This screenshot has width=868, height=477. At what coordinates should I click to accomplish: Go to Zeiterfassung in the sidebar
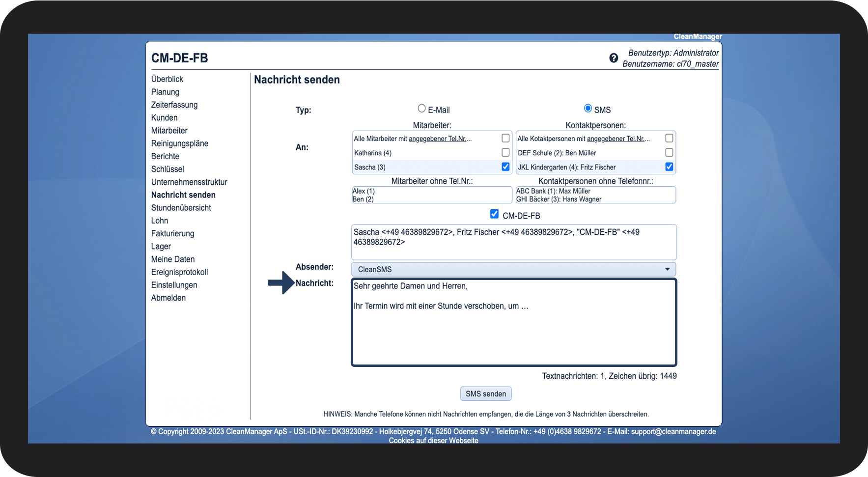tap(174, 105)
